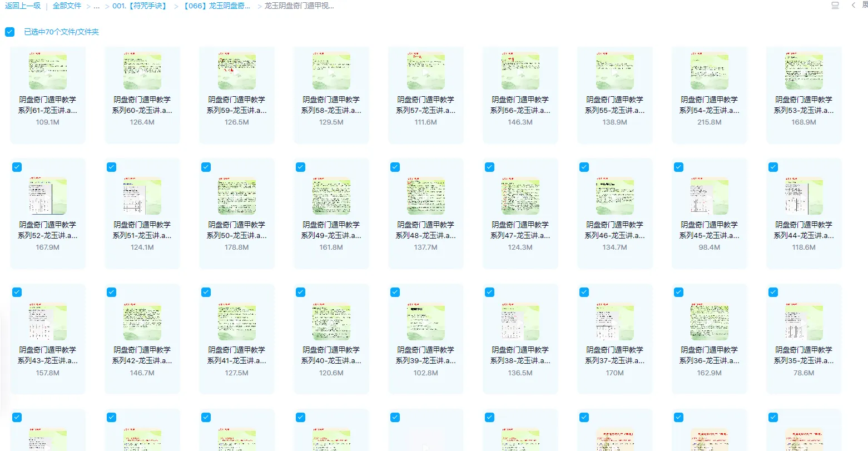Click the 178.8M size under 系列50
Image resolution: width=868 pixels, height=451 pixels.
click(237, 247)
